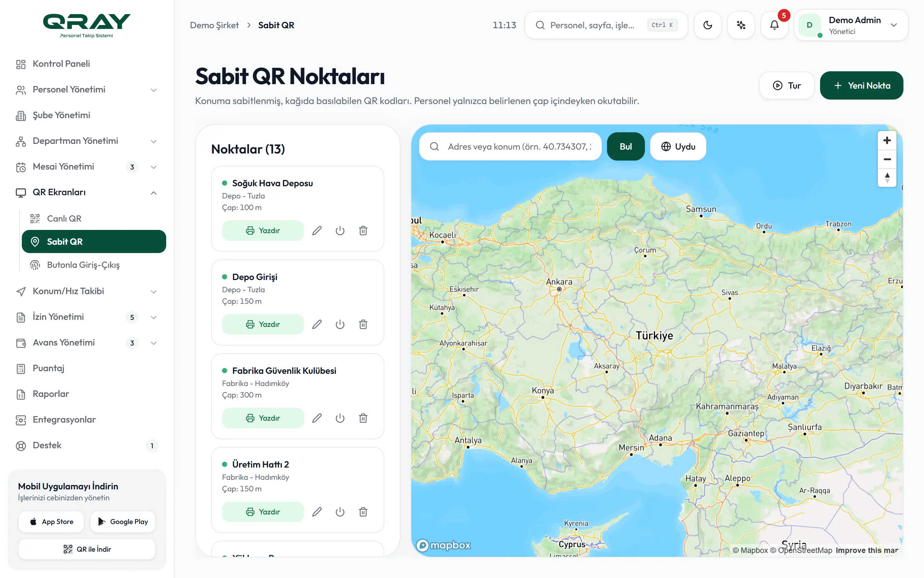This screenshot has height=578, width=924.
Task: Delete the Üretim Hattı 2 point
Action: (x=363, y=512)
